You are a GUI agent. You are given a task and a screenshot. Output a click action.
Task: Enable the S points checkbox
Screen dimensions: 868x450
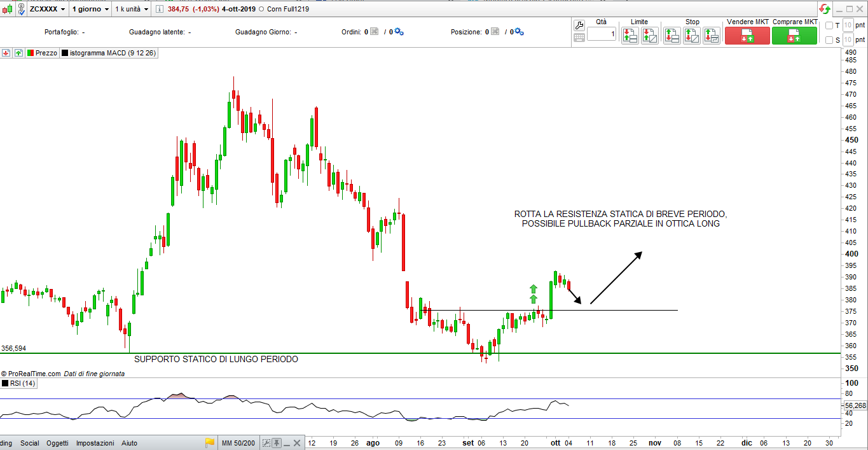(829, 40)
